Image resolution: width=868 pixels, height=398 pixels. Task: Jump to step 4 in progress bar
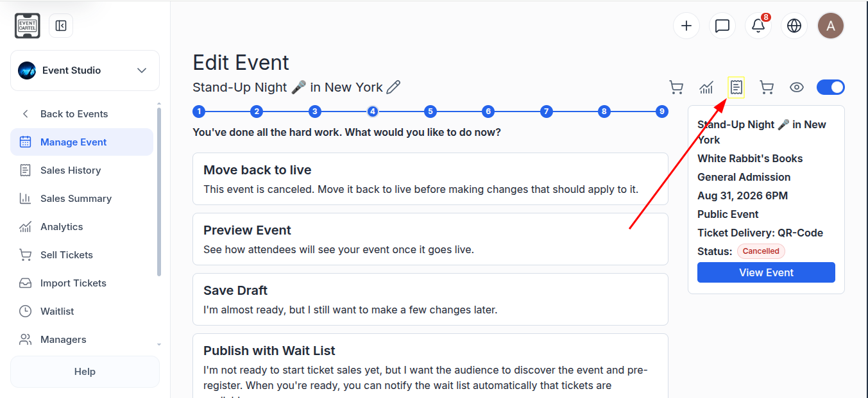[373, 112]
